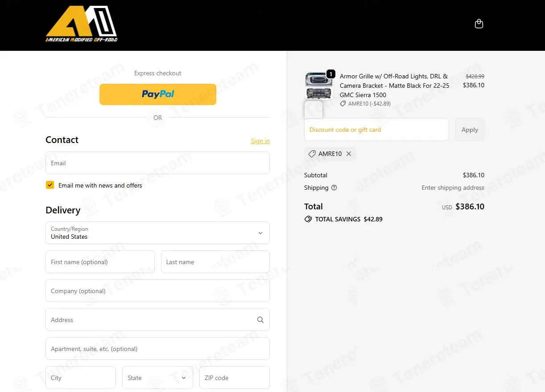Open the Country/Region dropdown
The height and width of the screenshot is (392, 545).
[x=157, y=233]
